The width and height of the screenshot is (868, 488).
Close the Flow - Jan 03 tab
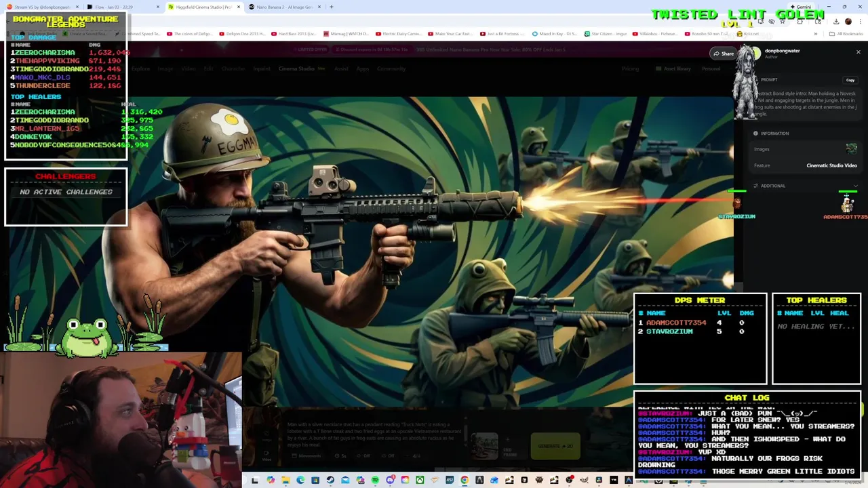(158, 7)
